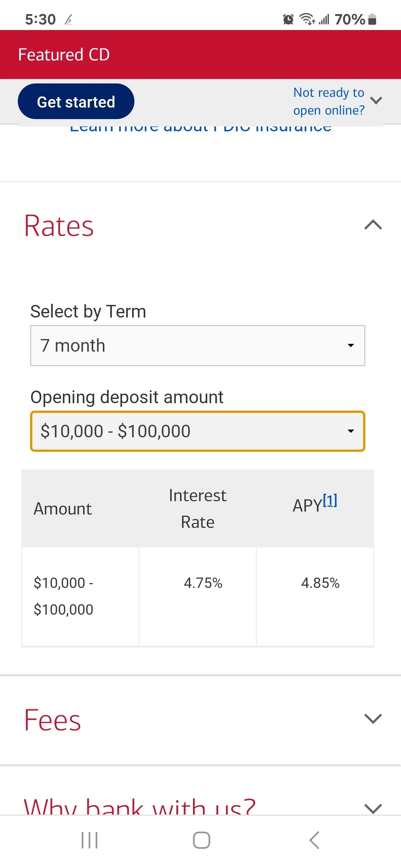Tap the battery icon in status bar

click(x=372, y=19)
